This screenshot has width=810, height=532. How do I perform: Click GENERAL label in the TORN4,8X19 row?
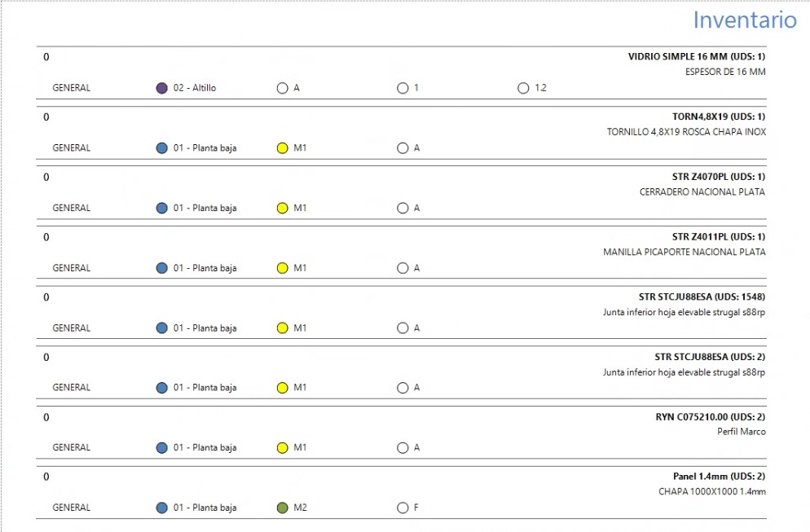click(71, 147)
